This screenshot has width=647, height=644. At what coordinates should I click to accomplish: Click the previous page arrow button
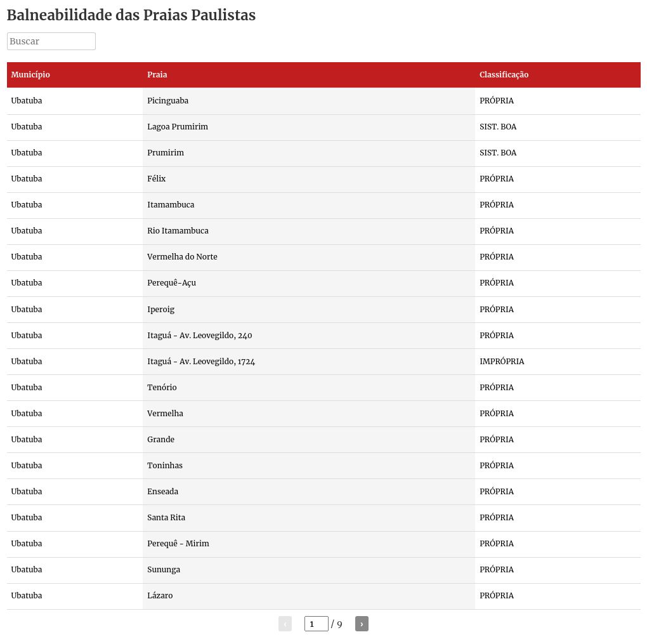pos(285,624)
